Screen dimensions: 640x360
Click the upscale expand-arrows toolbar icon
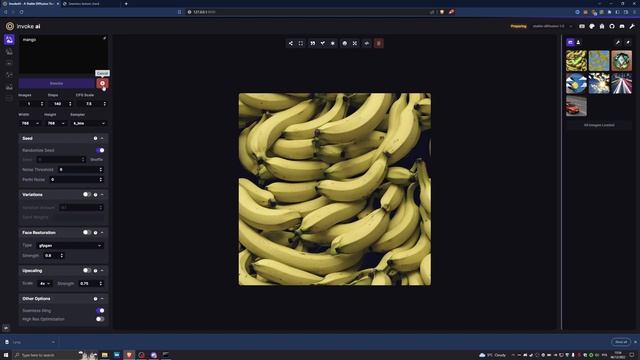pos(355,43)
